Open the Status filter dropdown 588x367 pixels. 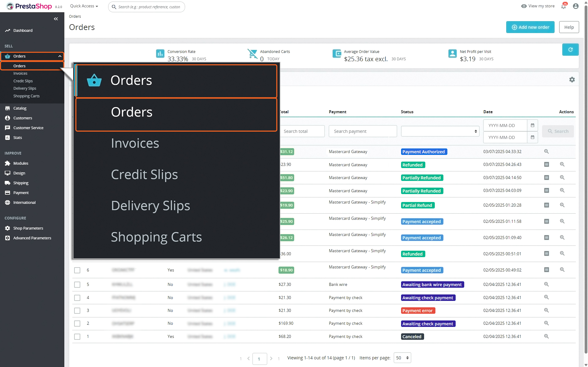tap(440, 131)
